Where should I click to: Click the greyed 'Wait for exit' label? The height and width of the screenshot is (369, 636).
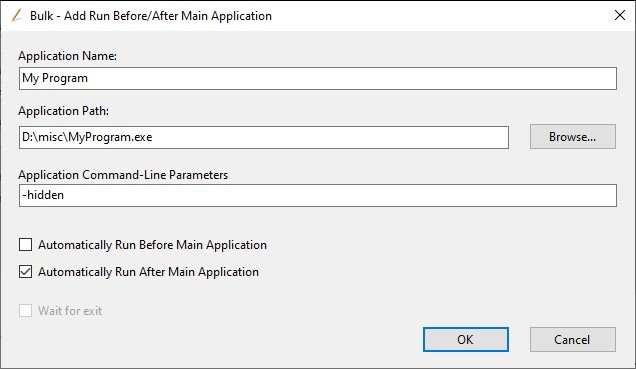coord(70,311)
